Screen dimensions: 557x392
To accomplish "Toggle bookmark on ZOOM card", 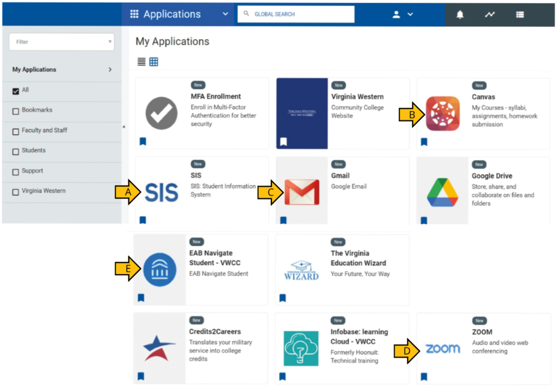I will [424, 377].
